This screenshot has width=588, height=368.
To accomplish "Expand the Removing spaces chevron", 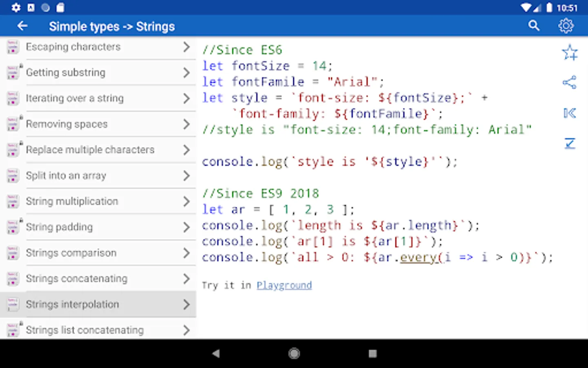I will tap(186, 124).
